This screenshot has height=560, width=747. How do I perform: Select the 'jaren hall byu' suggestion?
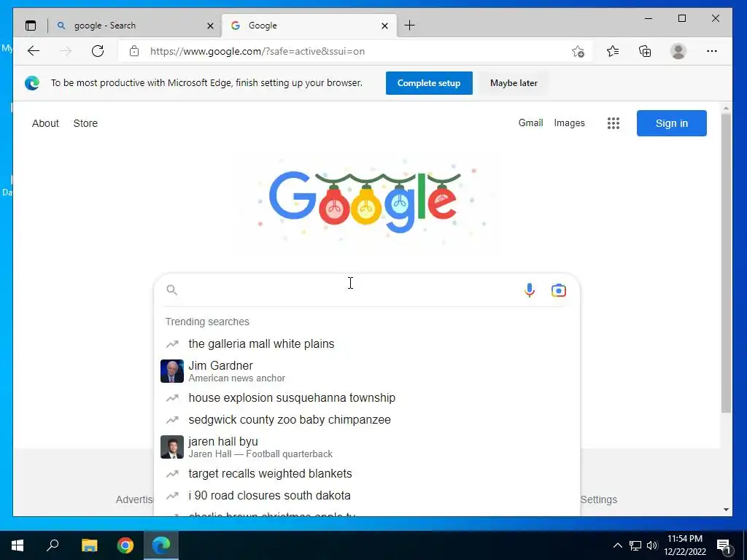click(367, 447)
